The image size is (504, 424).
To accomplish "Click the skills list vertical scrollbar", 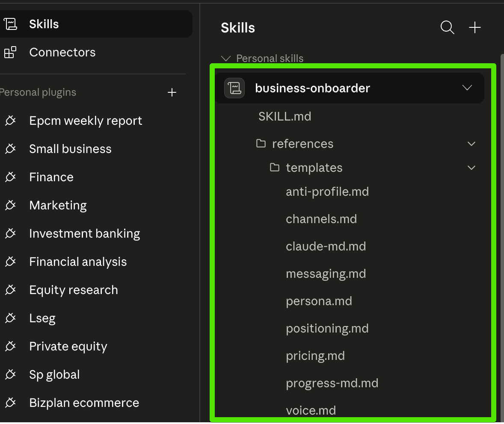I will pyautogui.click(x=502, y=238).
